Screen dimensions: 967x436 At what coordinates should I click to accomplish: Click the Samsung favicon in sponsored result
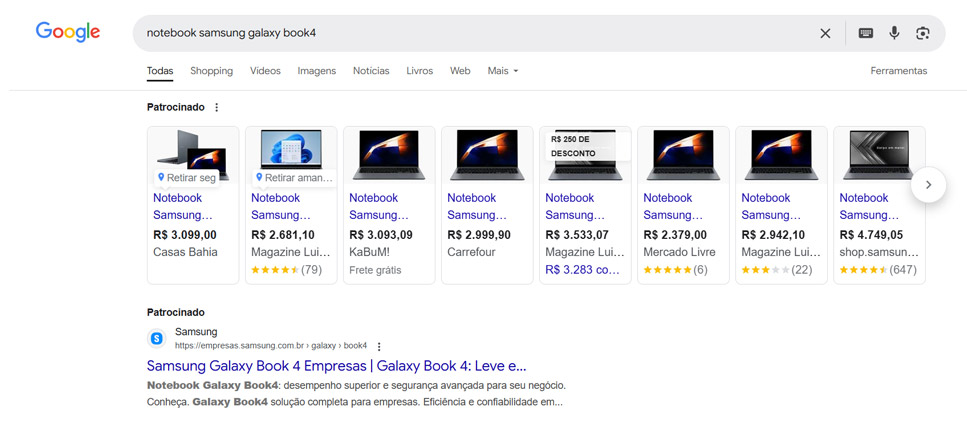coord(157,339)
